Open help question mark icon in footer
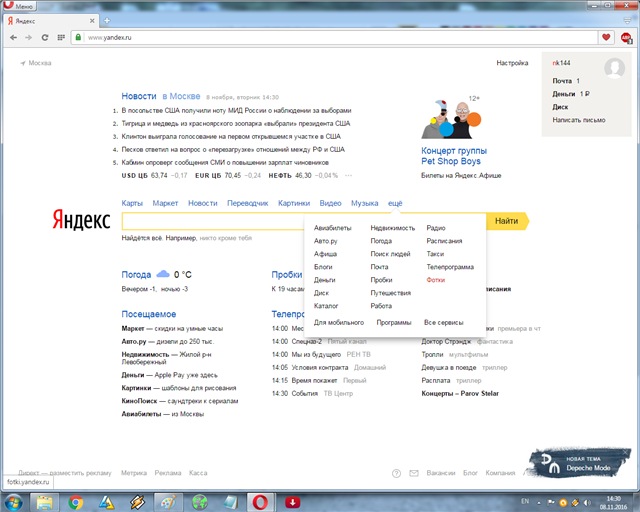The width and height of the screenshot is (640, 512). pyautogui.click(x=396, y=473)
